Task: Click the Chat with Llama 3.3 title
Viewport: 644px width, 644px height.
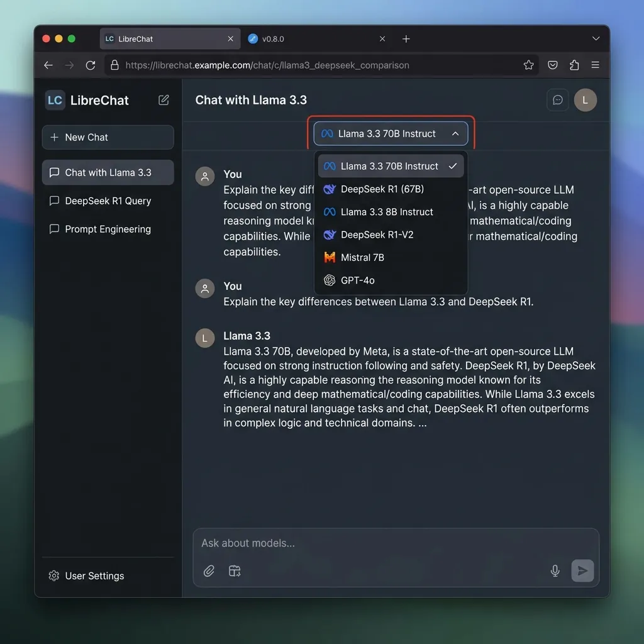Action: click(x=251, y=100)
